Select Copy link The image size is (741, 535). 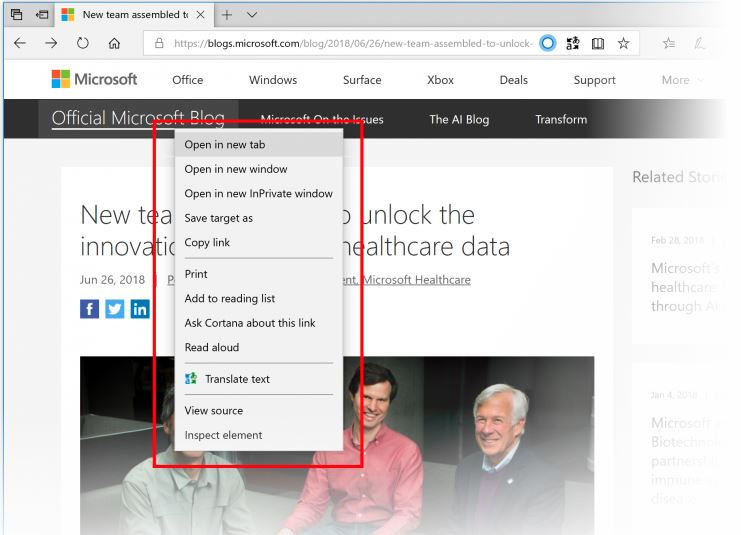(x=258, y=242)
